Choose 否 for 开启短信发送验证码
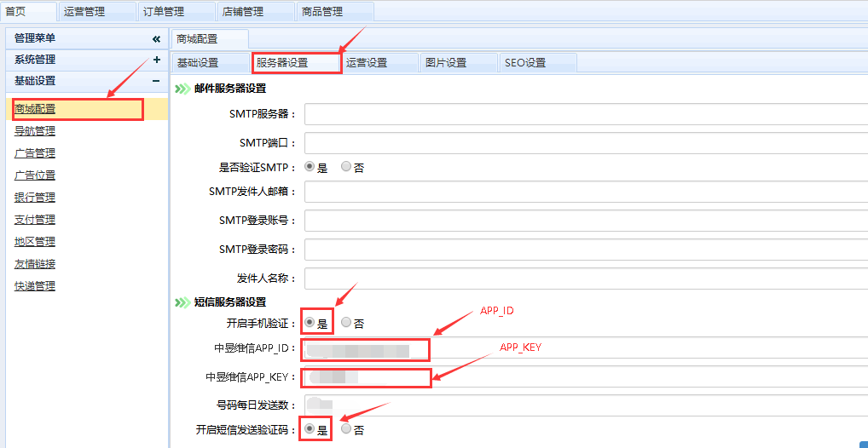868x448 pixels. click(346, 429)
